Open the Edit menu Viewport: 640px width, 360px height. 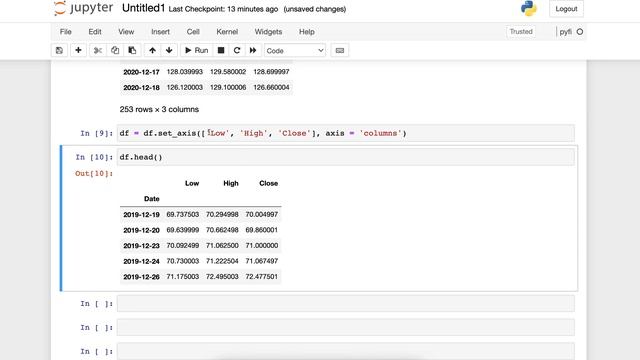95,32
